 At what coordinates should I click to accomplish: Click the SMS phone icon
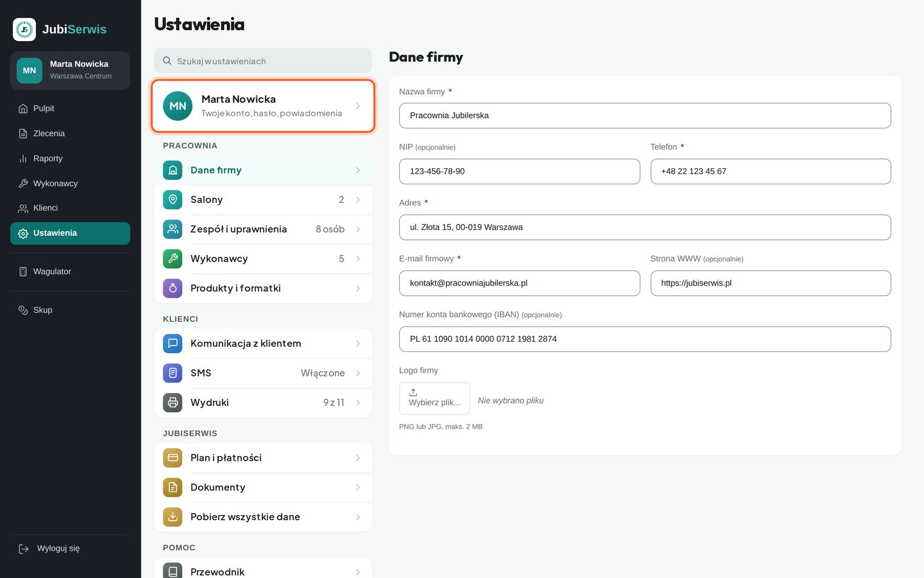pos(173,373)
